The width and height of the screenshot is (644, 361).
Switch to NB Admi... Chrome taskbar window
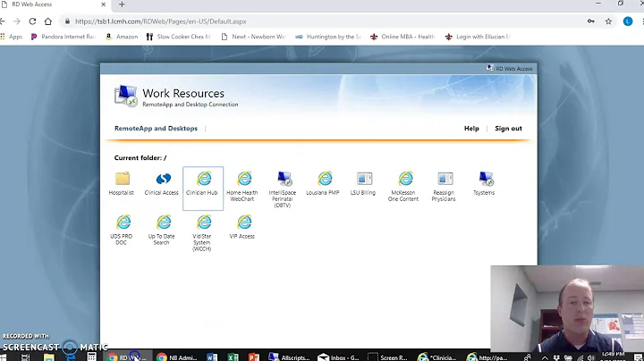177,357
